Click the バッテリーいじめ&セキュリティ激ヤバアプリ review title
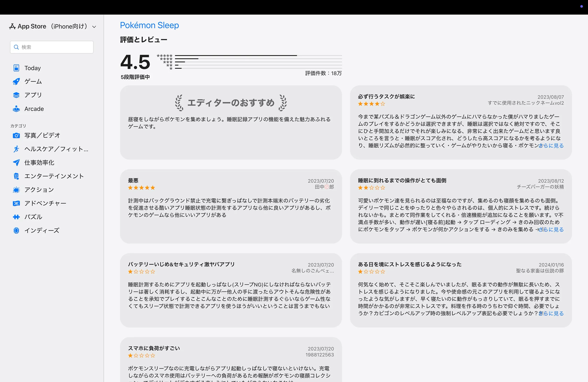Screen dimensions: 588x382 (x=181, y=264)
